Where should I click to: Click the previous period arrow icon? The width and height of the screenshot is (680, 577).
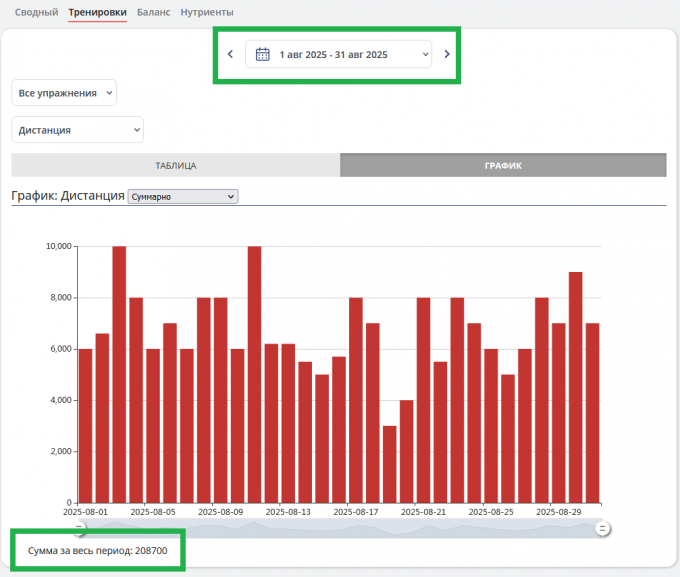[x=230, y=54]
